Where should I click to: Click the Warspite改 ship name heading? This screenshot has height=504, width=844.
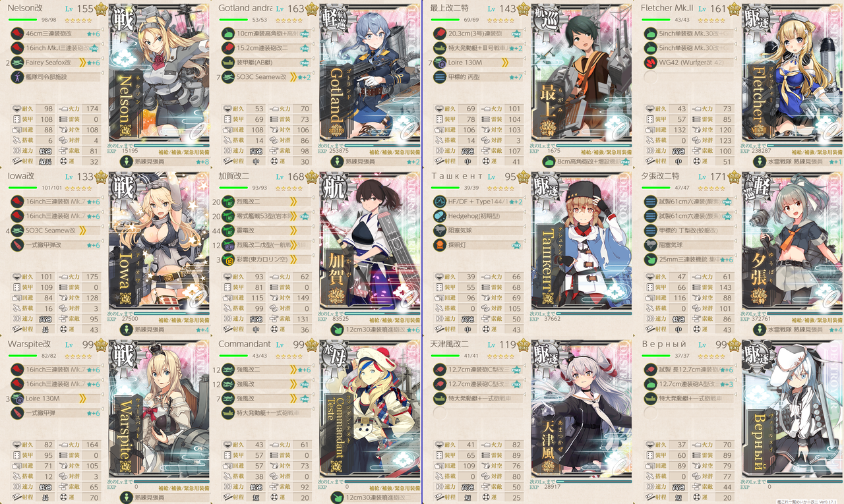29,344
